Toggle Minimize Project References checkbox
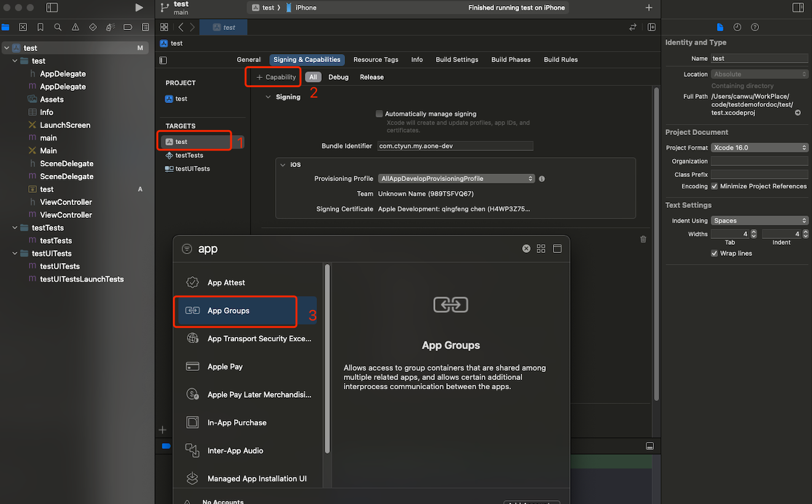This screenshot has height=504, width=812. click(x=714, y=186)
